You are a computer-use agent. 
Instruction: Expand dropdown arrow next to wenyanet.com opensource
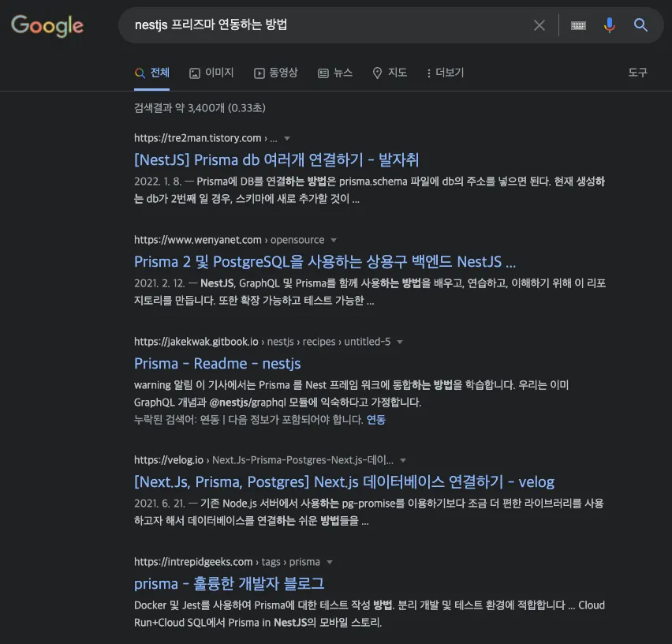click(334, 240)
